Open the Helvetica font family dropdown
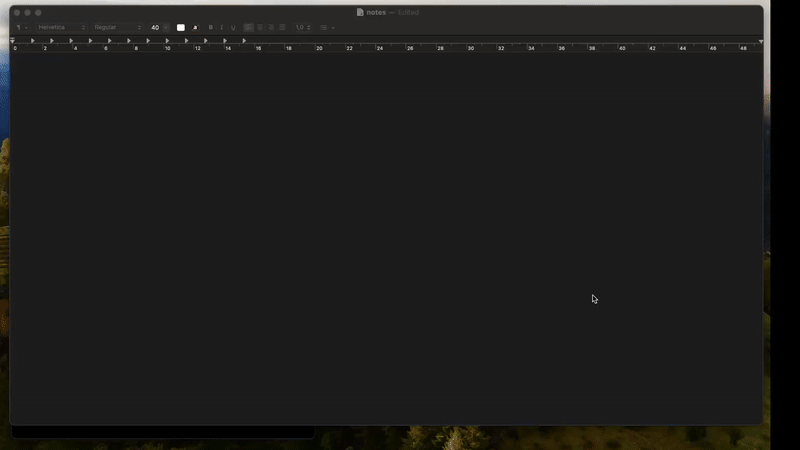Image resolution: width=800 pixels, height=450 pixels. (x=62, y=28)
